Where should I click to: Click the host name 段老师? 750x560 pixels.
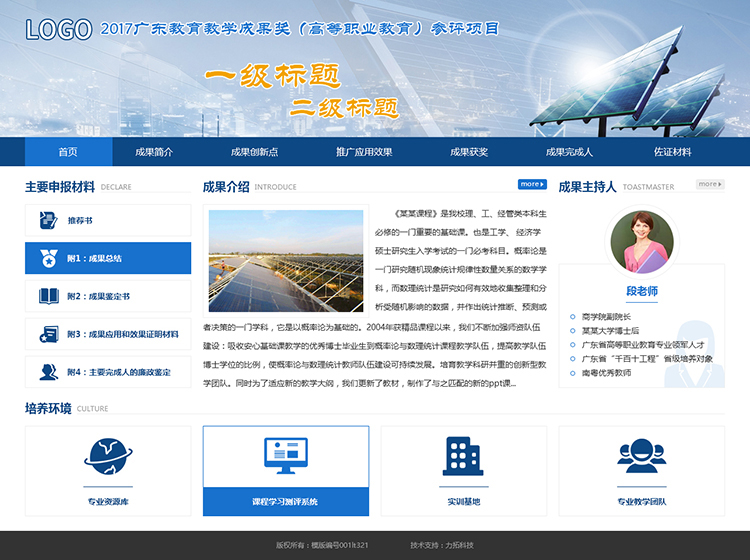641,291
